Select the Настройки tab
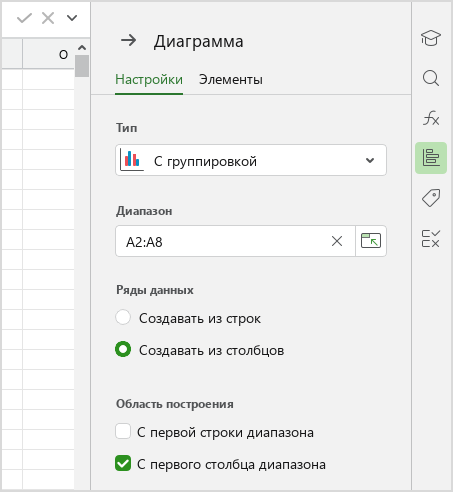Screen dimensions: 453x492 (149, 80)
